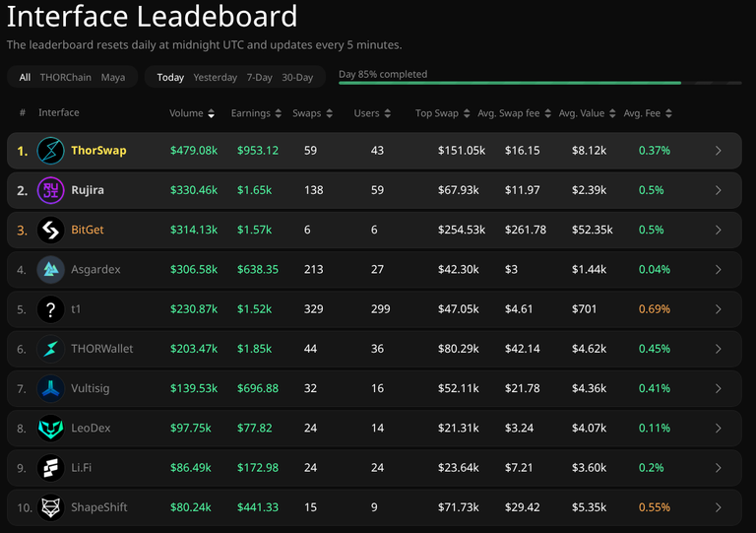Image resolution: width=756 pixels, height=533 pixels.
Task: Click t1 users count 299
Action: click(380, 309)
